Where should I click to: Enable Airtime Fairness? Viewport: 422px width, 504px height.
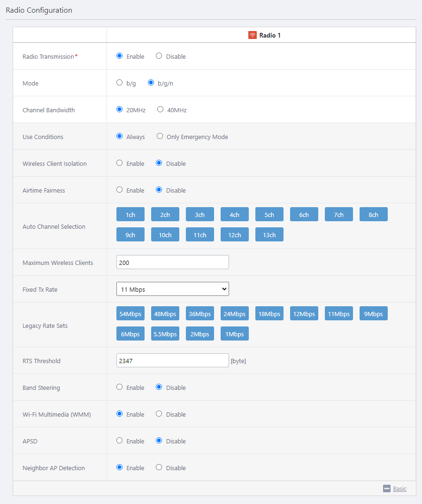pyautogui.click(x=120, y=190)
